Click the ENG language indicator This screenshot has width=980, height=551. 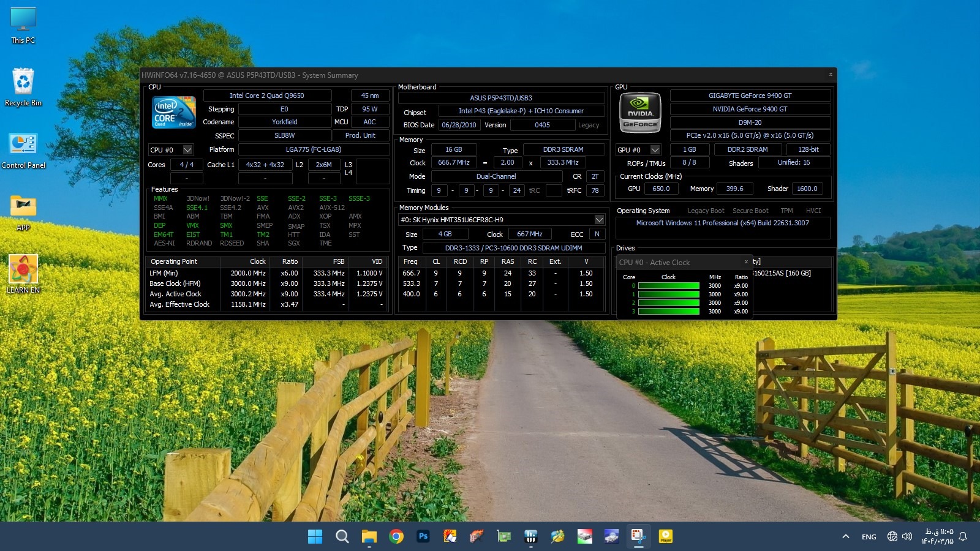point(869,537)
